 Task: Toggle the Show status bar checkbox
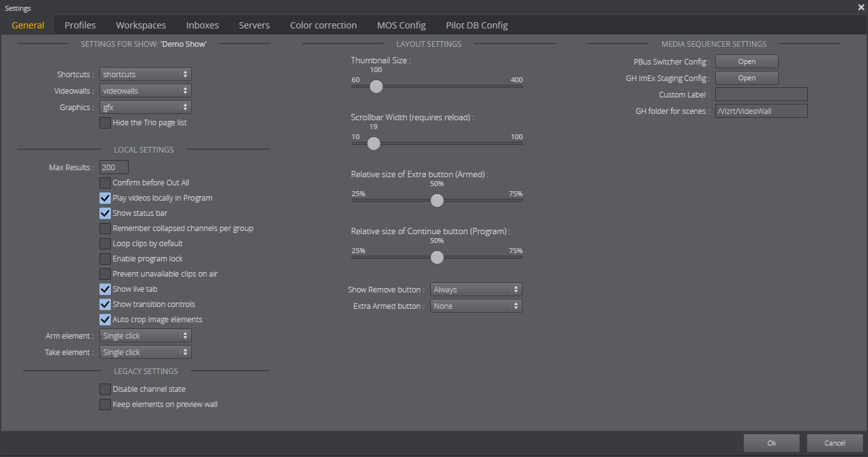coord(105,213)
